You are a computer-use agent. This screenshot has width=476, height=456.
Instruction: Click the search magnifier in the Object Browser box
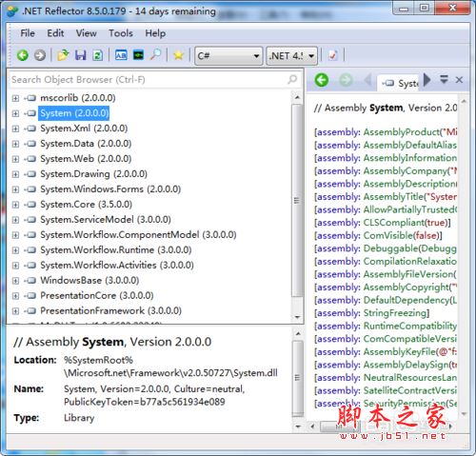(292, 79)
